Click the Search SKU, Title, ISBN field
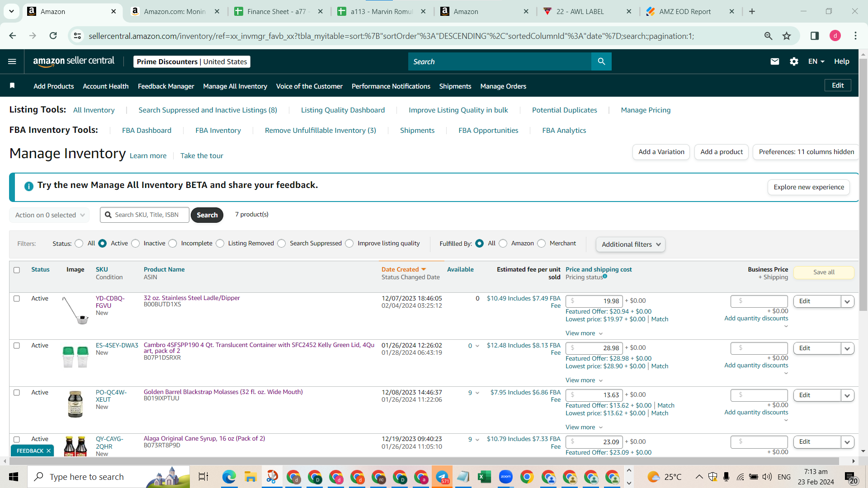Viewport: 868px width, 488px height. [145, 215]
